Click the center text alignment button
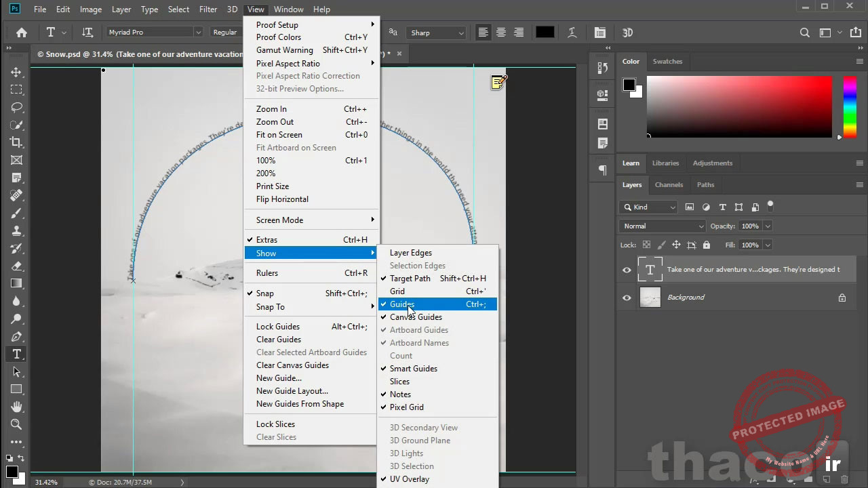This screenshot has width=868, height=488. click(x=500, y=32)
